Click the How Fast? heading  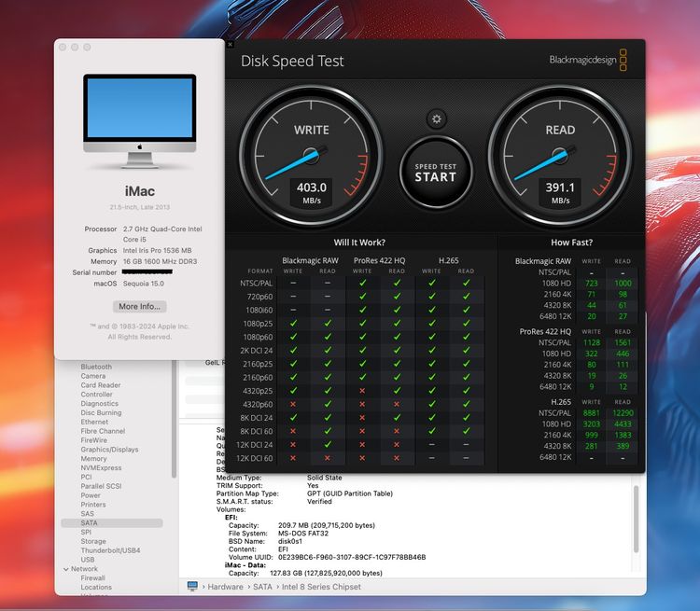pyautogui.click(x=572, y=243)
